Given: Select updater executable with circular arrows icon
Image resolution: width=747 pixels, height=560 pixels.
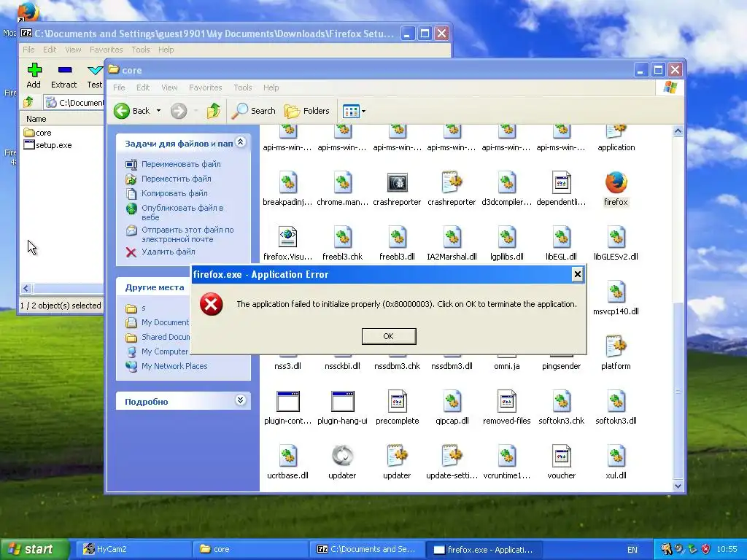Looking at the screenshot, I should click(343, 463).
